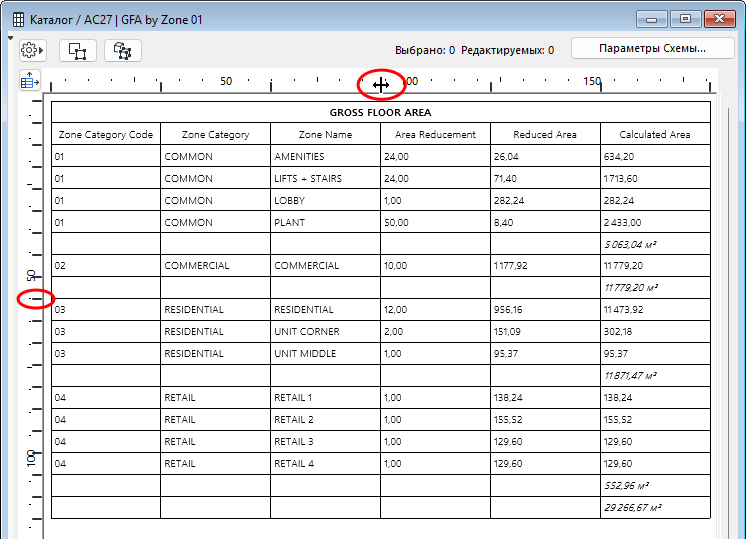This screenshot has width=746, height=539.
Task: Click the RETAIL 1 cell
Action: [325, 397]
